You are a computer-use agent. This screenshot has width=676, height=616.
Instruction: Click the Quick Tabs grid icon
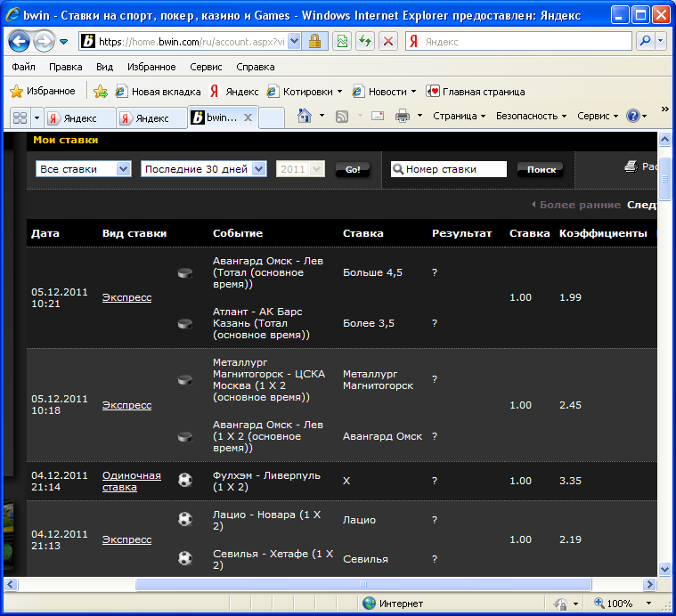pos(20,118)
